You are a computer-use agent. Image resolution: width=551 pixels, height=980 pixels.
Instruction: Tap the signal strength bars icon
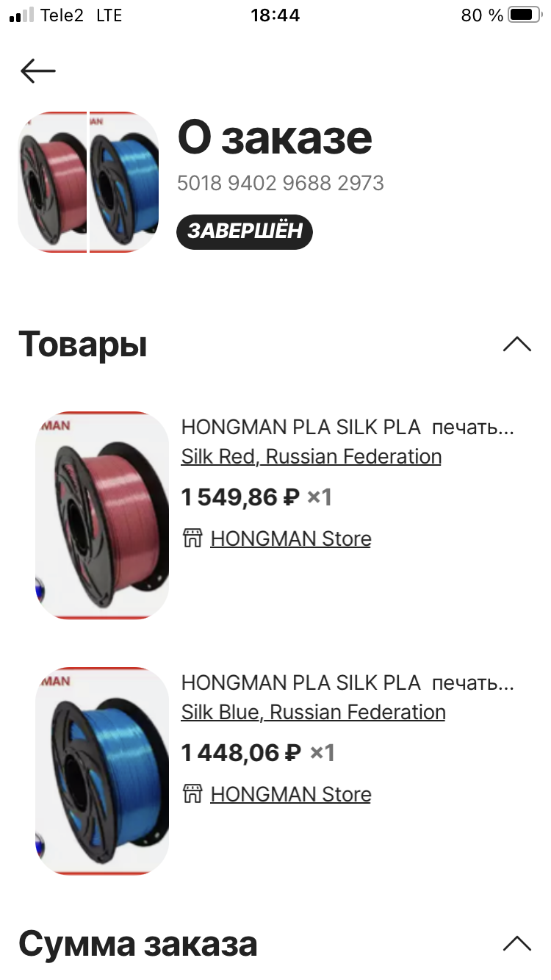pos(21,15)
